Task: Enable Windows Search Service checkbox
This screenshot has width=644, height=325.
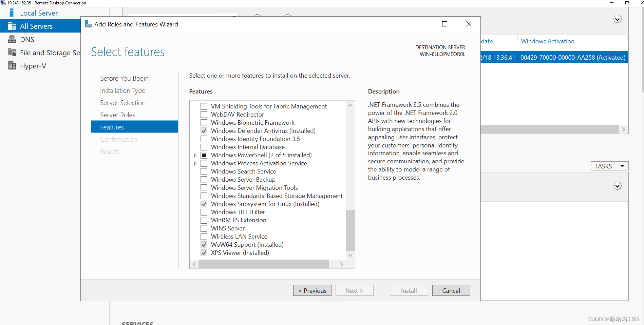Action: coord(204,171)
